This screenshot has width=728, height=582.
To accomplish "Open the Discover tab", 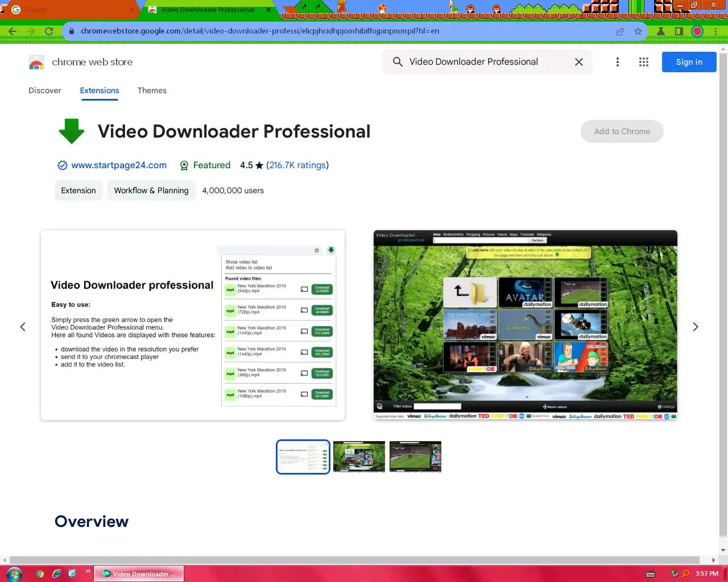I will point(45,90).
